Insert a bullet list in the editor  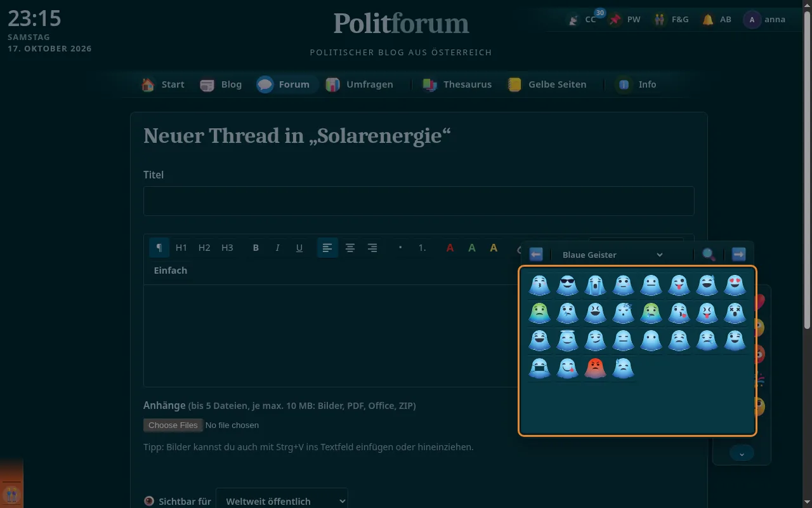click(x=400, y=248)
